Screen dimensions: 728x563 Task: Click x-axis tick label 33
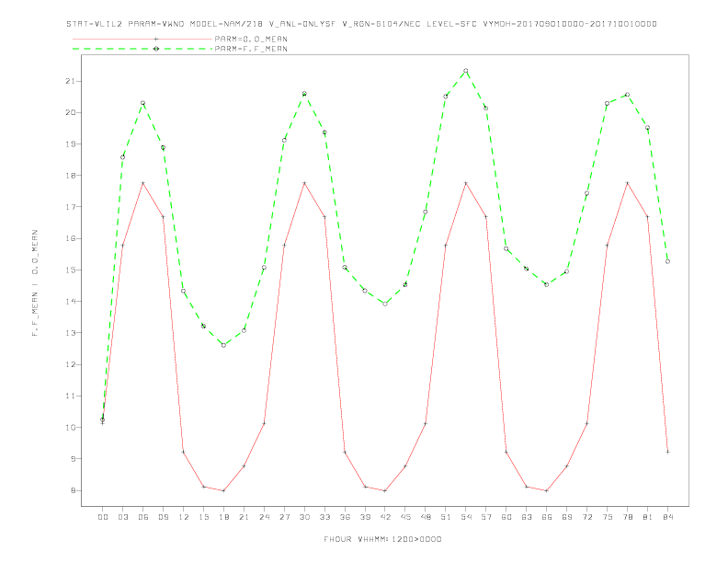324,517
